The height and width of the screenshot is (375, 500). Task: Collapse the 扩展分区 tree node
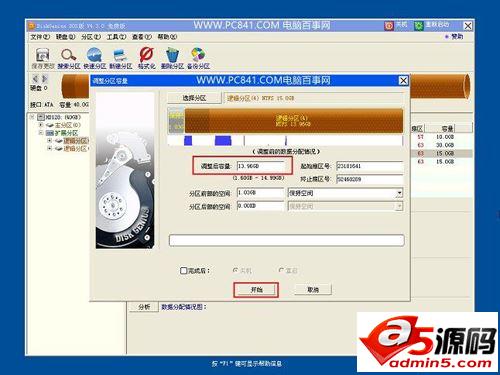point(41,133)
